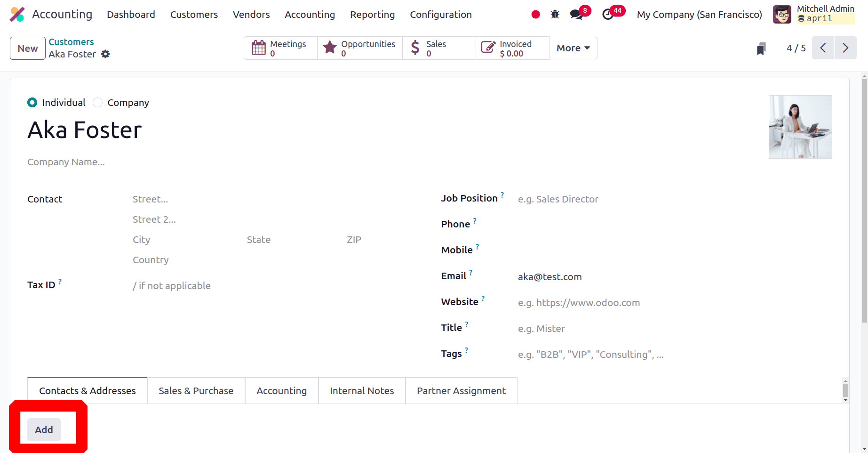Expand the More smart buttons dropdown
Image resolution: width=868 pixels, height=453 pixels.
[x=573, y=48]
